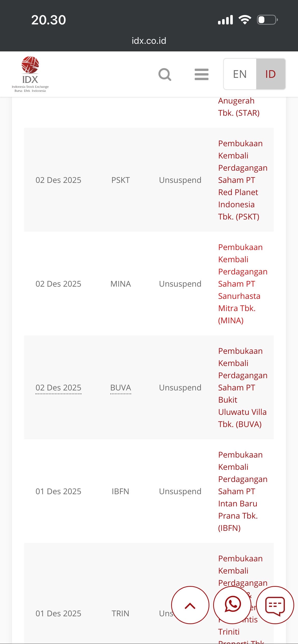Open the WhatsApp contact button
The image size is (298, 644).
tap(232, 605)
